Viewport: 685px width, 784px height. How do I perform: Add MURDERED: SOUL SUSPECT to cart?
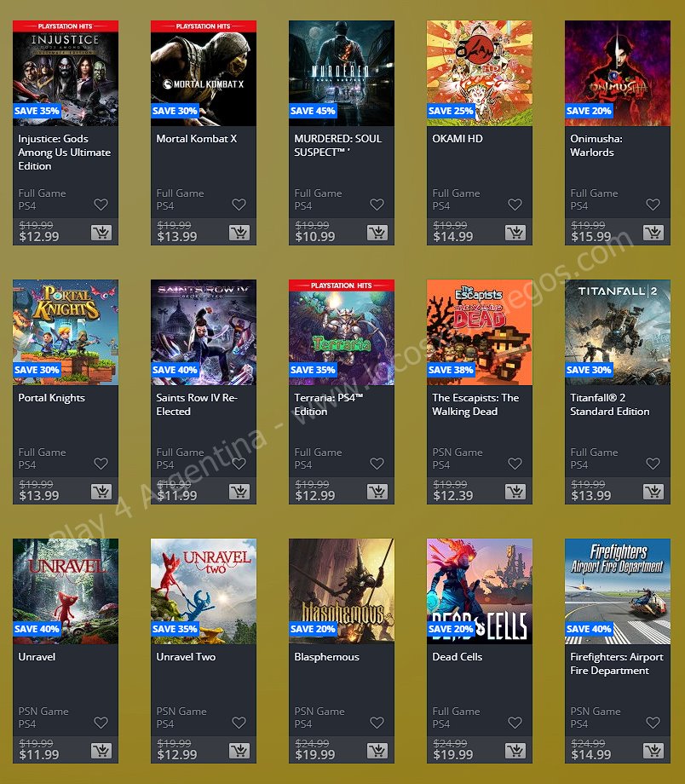pos(377,233)
